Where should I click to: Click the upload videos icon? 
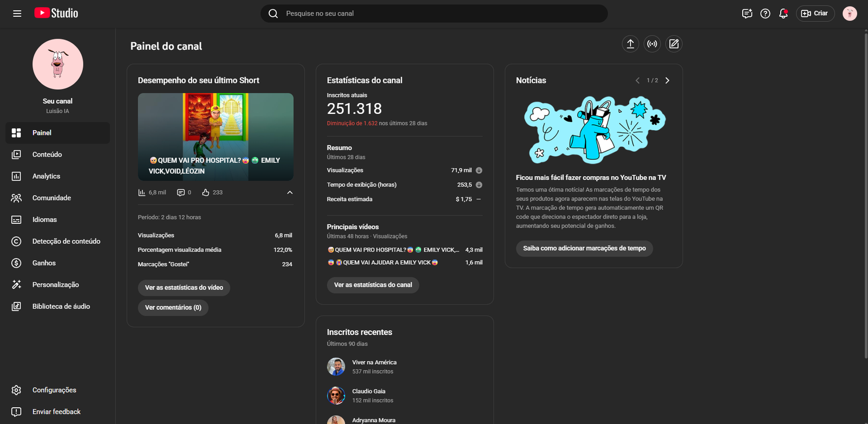click(x=630, y=44)
